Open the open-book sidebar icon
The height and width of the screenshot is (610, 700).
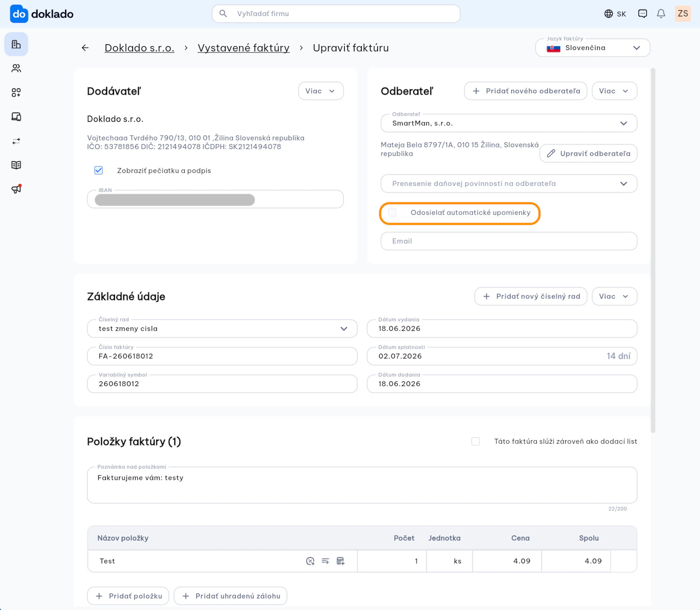pyautogui.click(x=16, y=165)
